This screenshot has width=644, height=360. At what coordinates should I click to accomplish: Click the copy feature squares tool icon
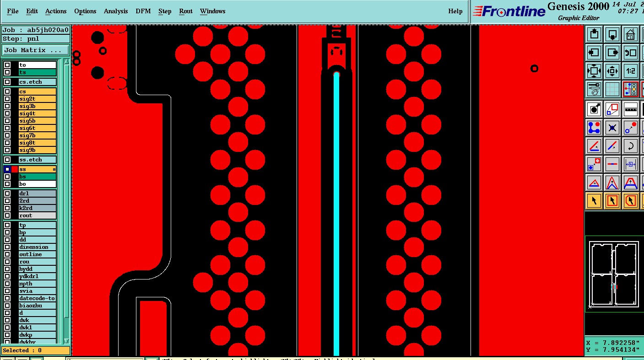click(594, 164)
